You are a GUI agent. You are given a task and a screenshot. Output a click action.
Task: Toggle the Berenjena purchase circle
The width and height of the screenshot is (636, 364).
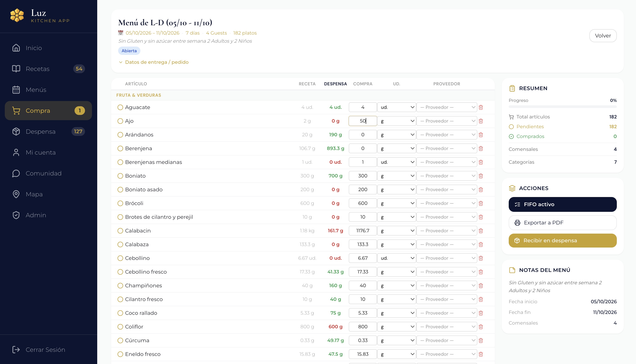tap(120, 148)
